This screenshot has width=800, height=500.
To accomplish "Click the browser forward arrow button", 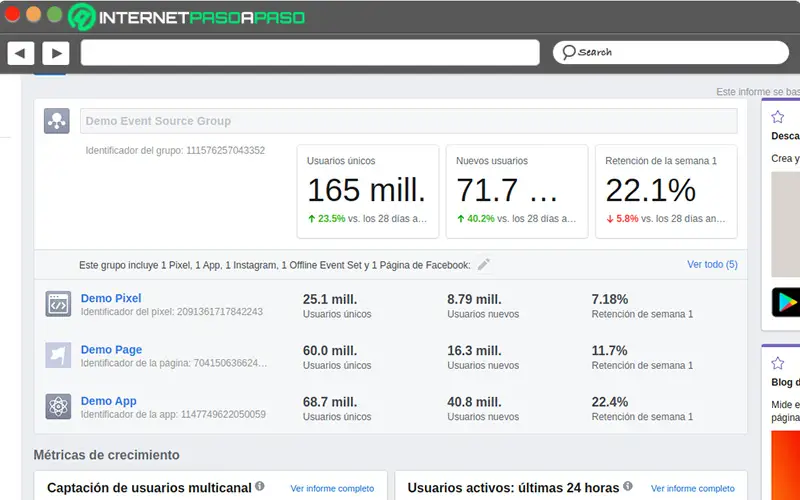I will [x=56, y=53].
